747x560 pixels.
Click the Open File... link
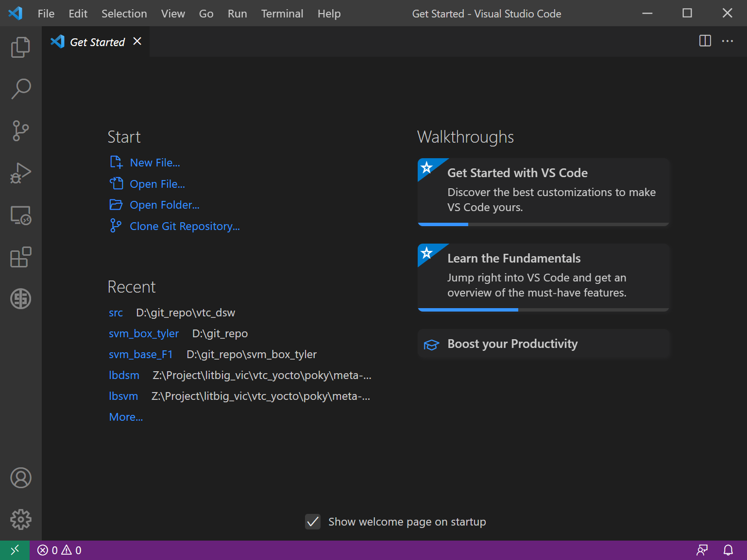(x=157, y=184)
